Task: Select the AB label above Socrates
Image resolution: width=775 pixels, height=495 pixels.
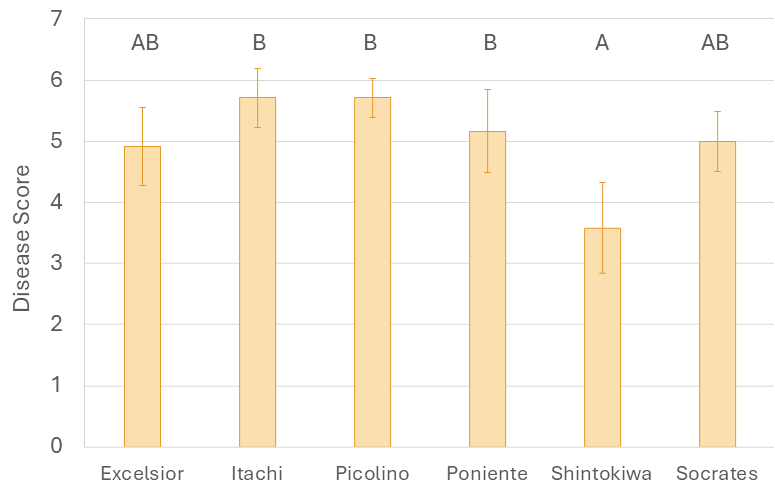Action: (x=715, y=42)
